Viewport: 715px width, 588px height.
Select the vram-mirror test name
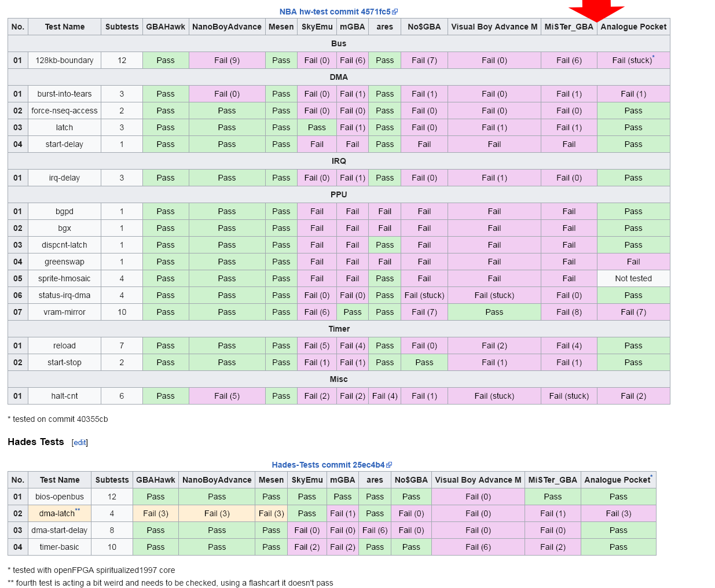64,312
